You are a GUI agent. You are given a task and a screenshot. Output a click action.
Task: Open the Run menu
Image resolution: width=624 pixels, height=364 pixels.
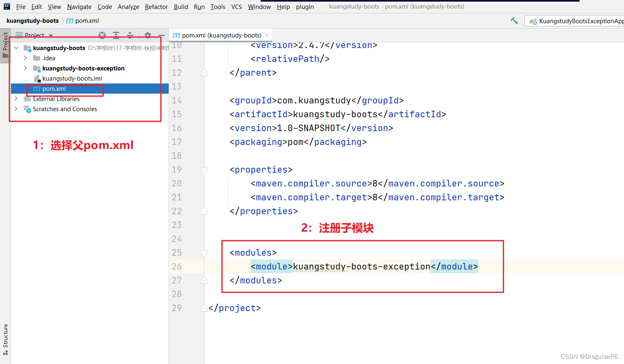coord(199,7)
